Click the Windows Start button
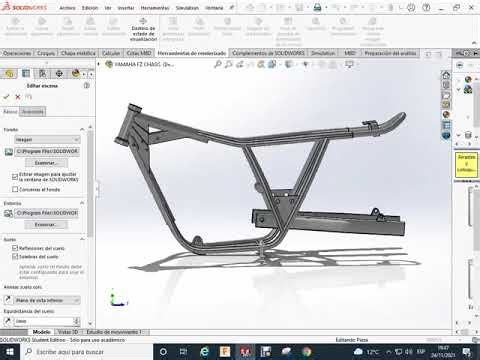The width and height of the screenshot is (480, 360). (x=10, y=352)
